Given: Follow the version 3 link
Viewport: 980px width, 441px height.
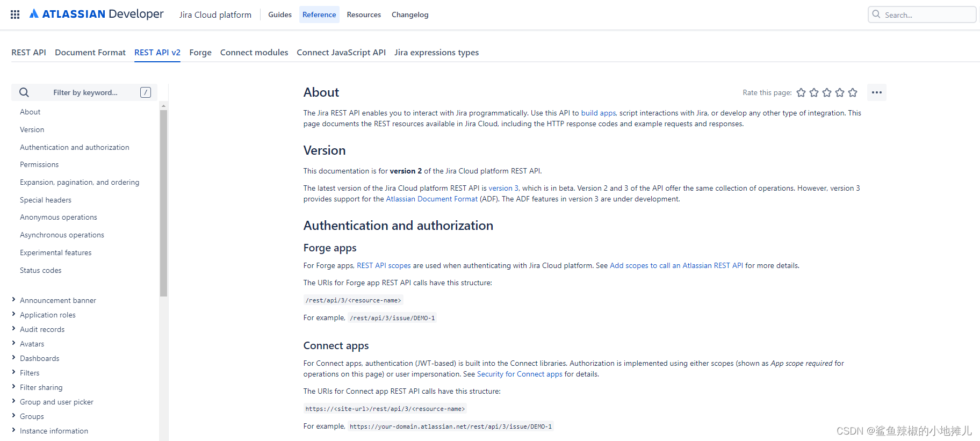Looking at the screenshot, I should pyautogui.click(x=503, y=188).
